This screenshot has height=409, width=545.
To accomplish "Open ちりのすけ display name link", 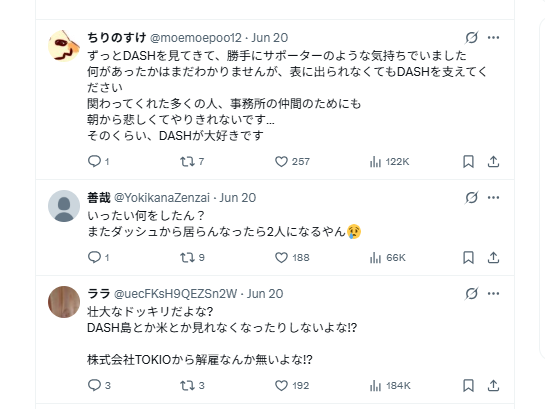I will point(116,38).
